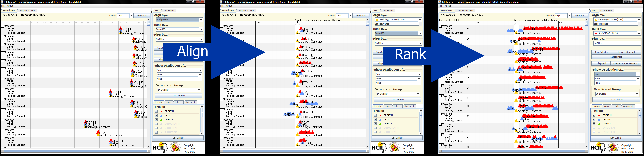This screenshot has height=156, width=644.
Task: Click the Annotate! button in left window
Action: point(142,16)
